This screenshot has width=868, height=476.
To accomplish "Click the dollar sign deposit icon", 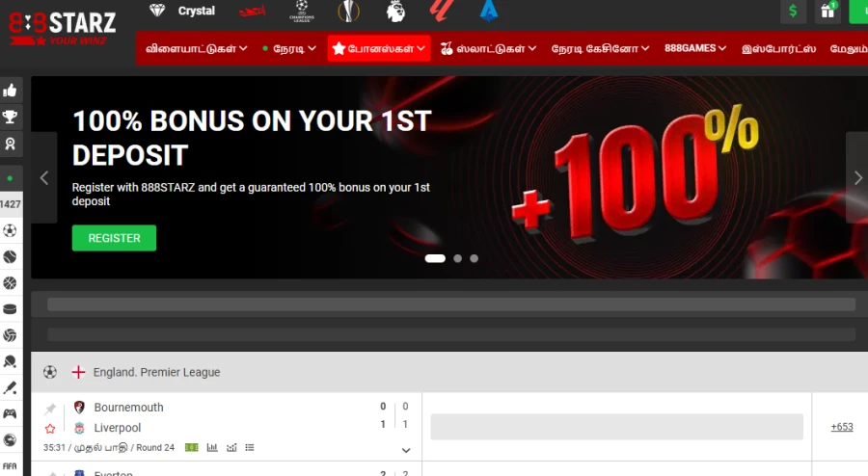I will point(793,12).
